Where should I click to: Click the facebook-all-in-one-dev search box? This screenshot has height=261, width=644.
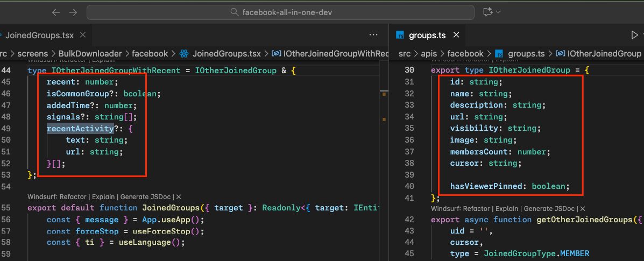280,12
